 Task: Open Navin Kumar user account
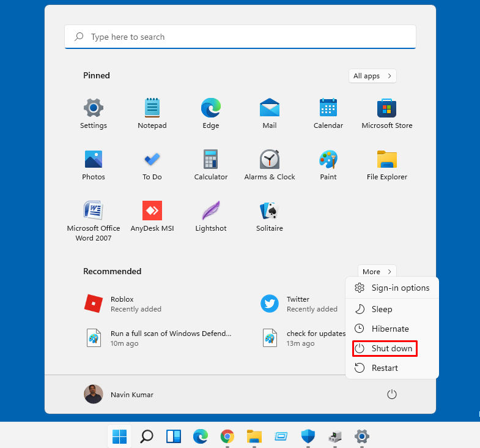(x=119, y=394)
